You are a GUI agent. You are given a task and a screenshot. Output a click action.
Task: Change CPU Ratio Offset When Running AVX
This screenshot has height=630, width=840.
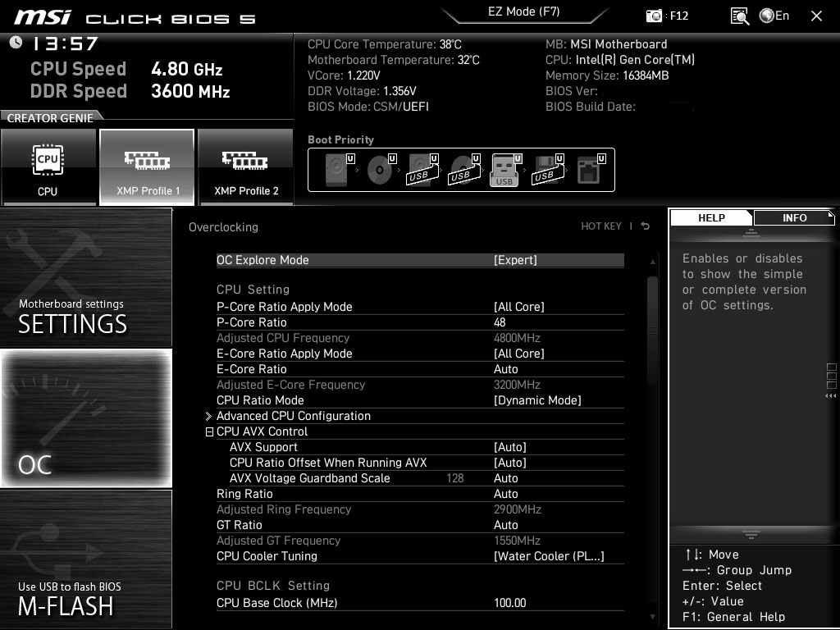427,463
